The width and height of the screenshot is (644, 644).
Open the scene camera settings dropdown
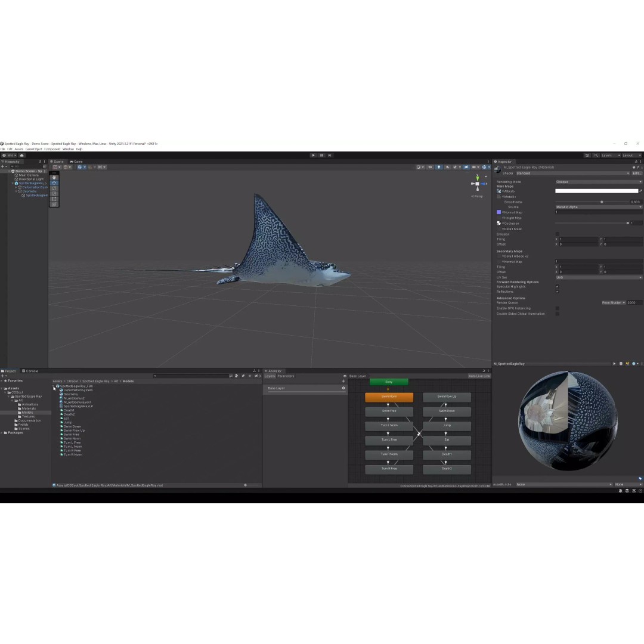click(476, 167)
